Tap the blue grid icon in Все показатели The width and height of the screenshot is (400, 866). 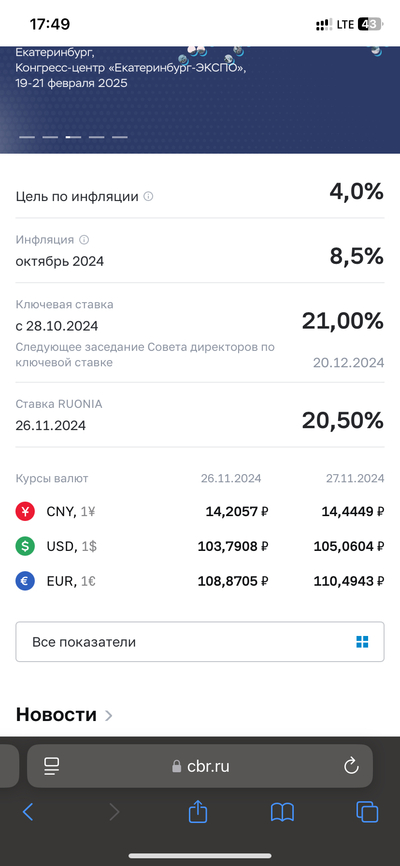pyautogui.click(x=362, y=642)
